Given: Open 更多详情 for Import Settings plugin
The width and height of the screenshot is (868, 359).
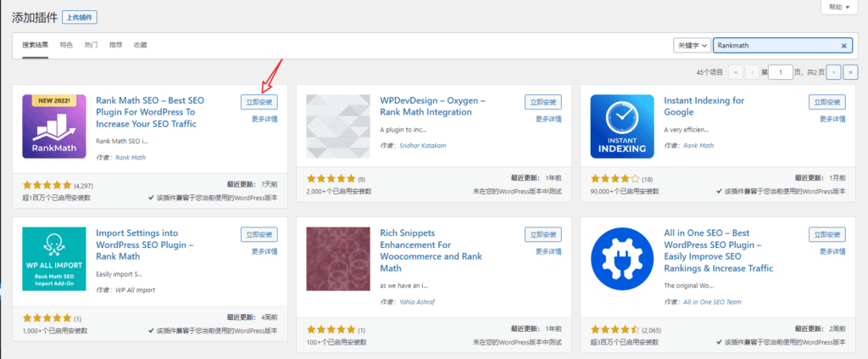Looking at the screenshot, I should [264, 251].
